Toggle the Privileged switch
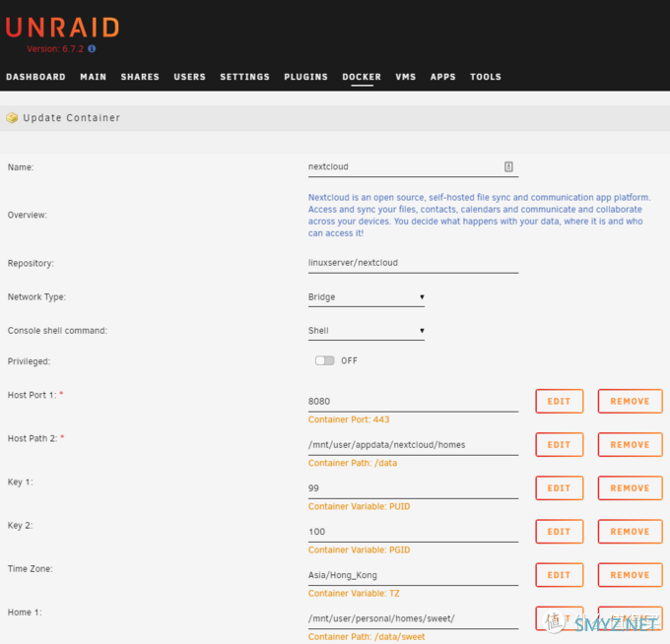 tap(325, 360)
